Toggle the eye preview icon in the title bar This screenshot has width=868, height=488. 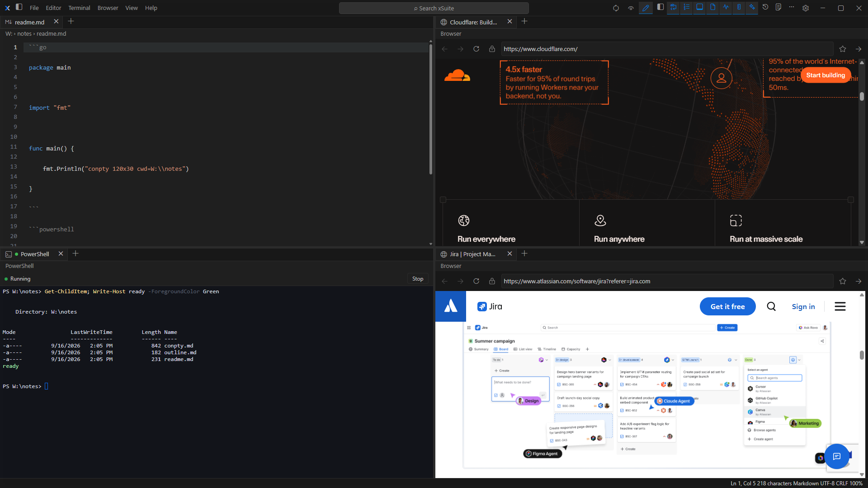tap(631, 8)
